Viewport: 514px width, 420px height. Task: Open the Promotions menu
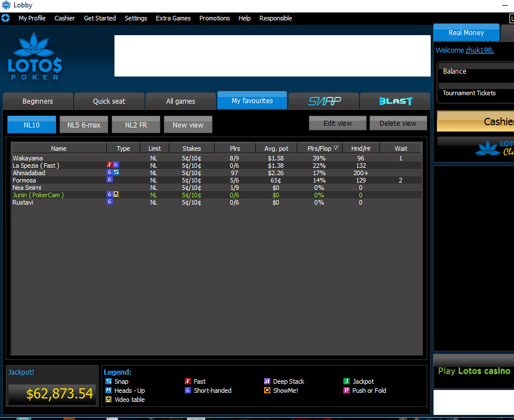tap(215, 18)
